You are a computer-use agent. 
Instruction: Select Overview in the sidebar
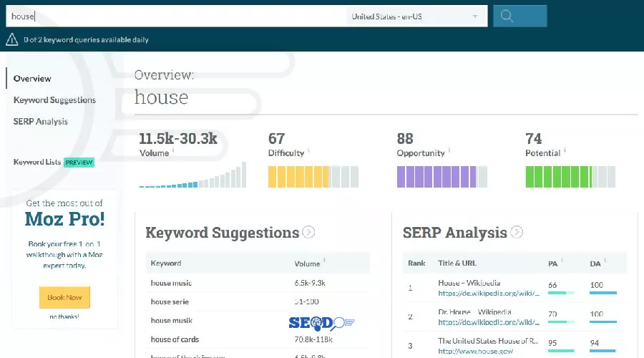(32, 79)
